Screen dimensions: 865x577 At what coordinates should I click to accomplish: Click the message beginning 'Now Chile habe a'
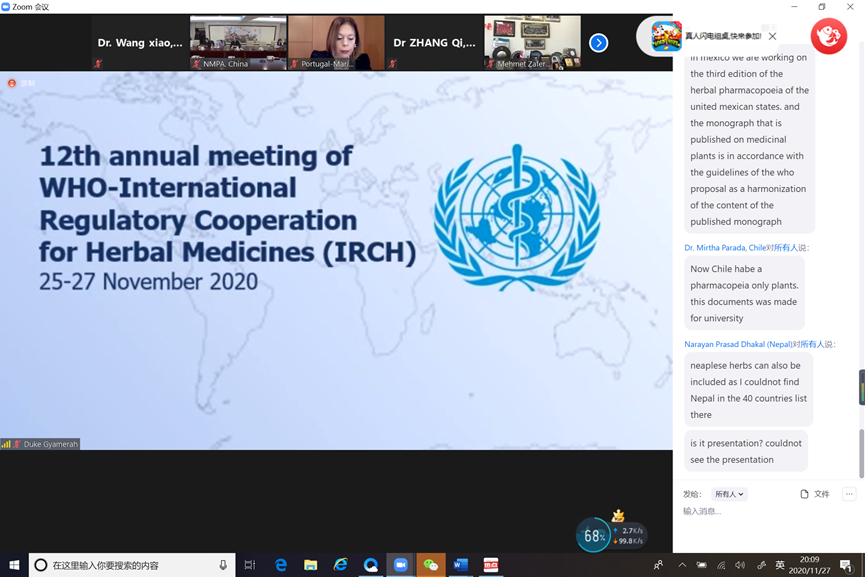coord(744,293)
